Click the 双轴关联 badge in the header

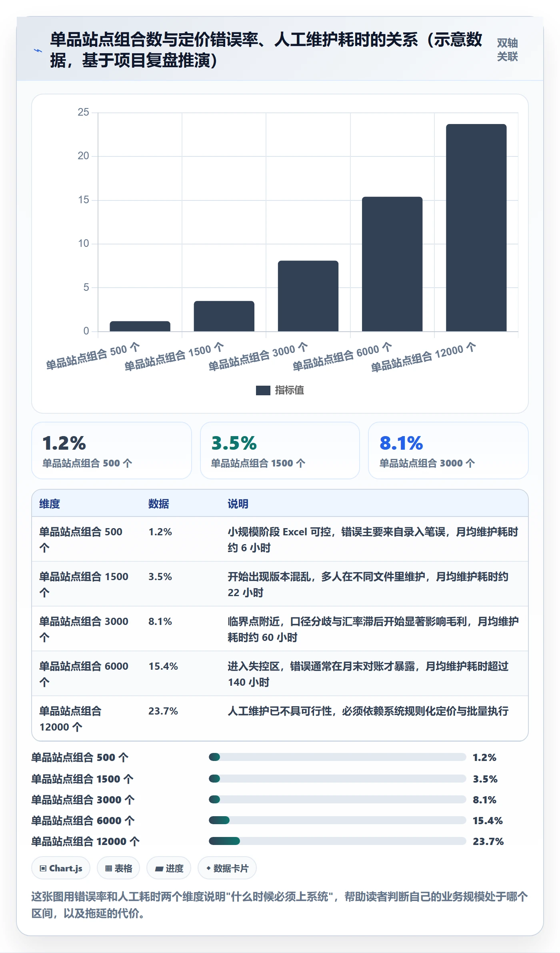pyautogui.click(x=507, y=50)
